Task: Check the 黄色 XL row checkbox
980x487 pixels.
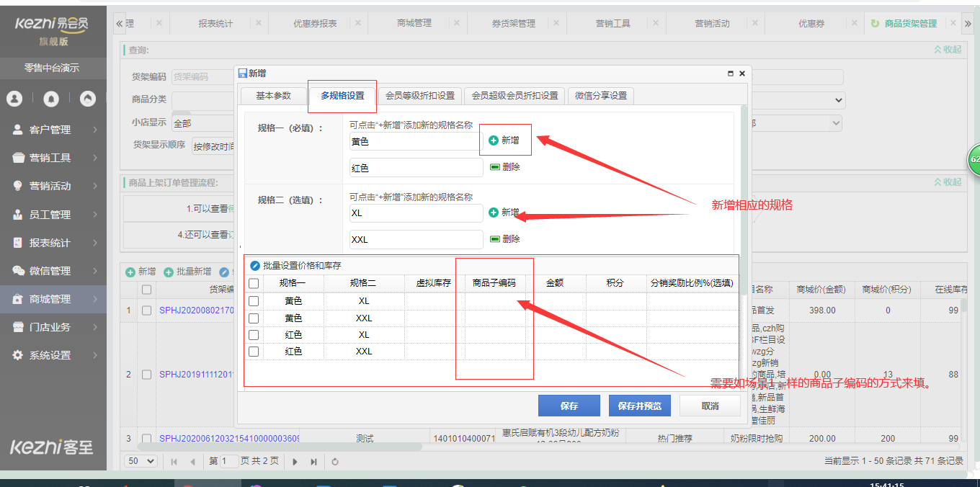Action: tap(254, 301)
